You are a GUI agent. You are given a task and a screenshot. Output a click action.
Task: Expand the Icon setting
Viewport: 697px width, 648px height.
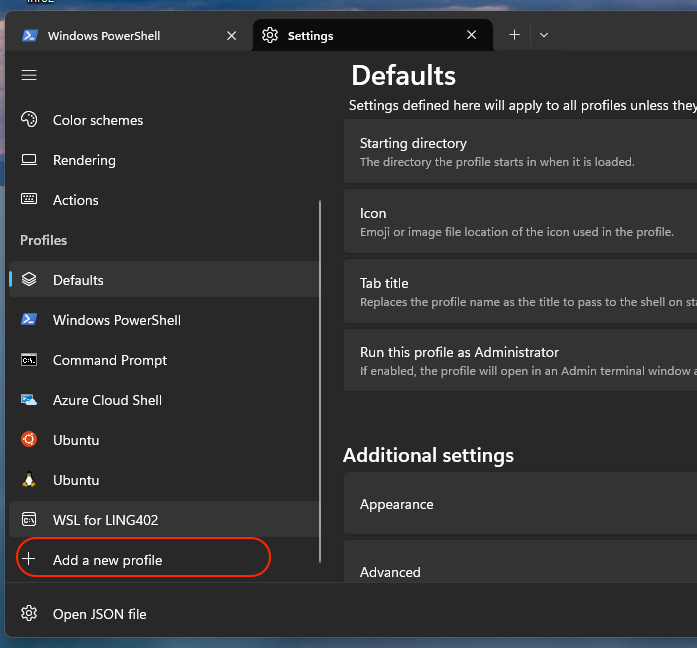point(521,221)
